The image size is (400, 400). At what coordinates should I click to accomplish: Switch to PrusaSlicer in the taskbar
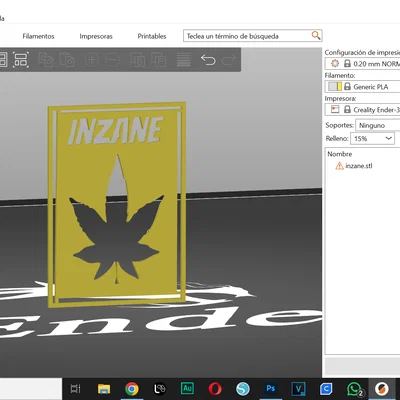click(382, 389)
